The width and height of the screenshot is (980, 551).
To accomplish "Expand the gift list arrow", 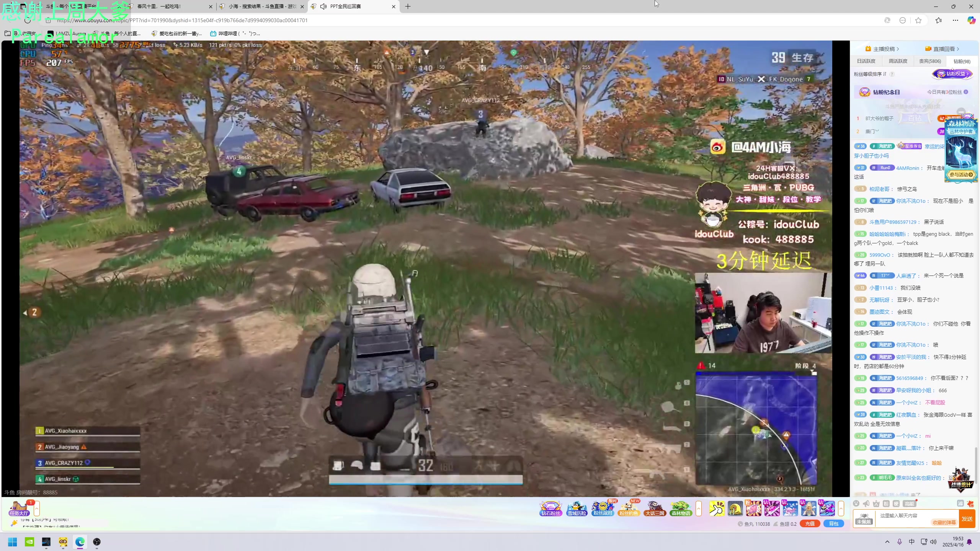I will (x=841, y=509).
